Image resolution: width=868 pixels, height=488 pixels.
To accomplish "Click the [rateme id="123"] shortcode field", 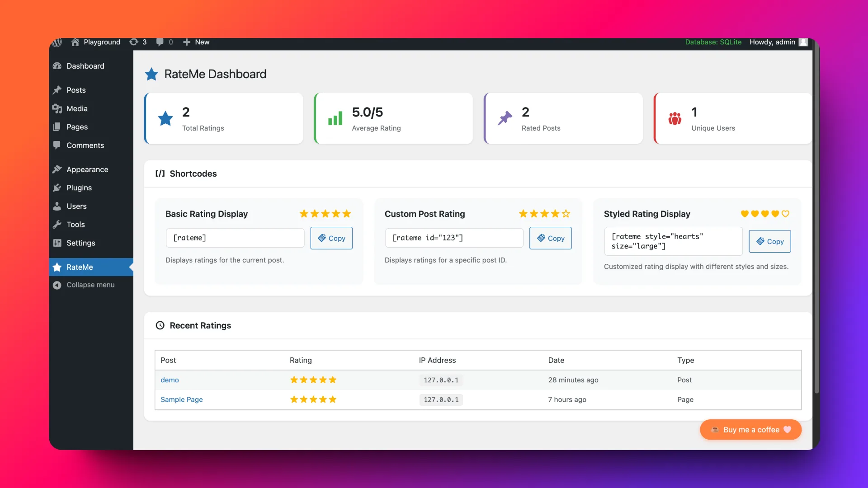I will pos(454,238).
